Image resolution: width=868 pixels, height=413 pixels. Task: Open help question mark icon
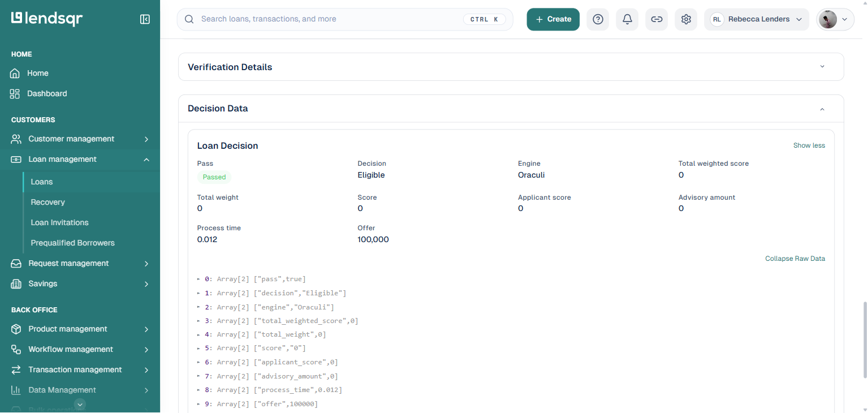pyautogui.click(x=598, y=19)
